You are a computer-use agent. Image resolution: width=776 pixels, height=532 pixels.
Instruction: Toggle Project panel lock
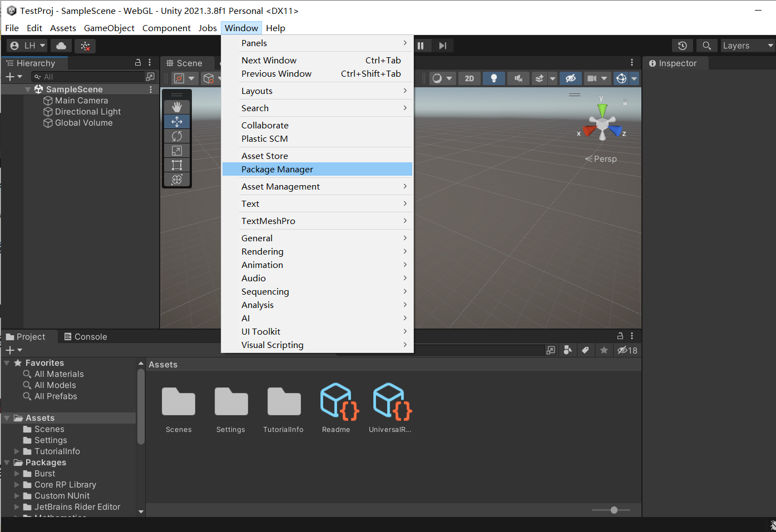[620, 336]
